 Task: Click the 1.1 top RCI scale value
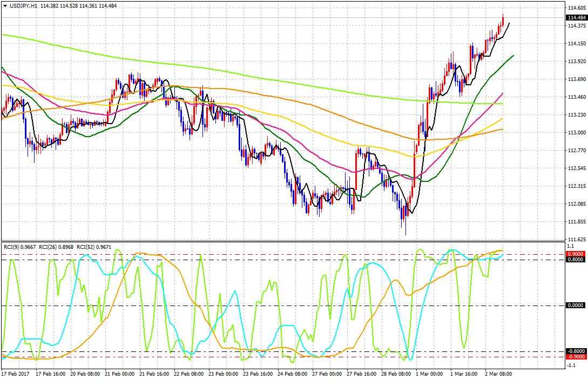[570, 246]
